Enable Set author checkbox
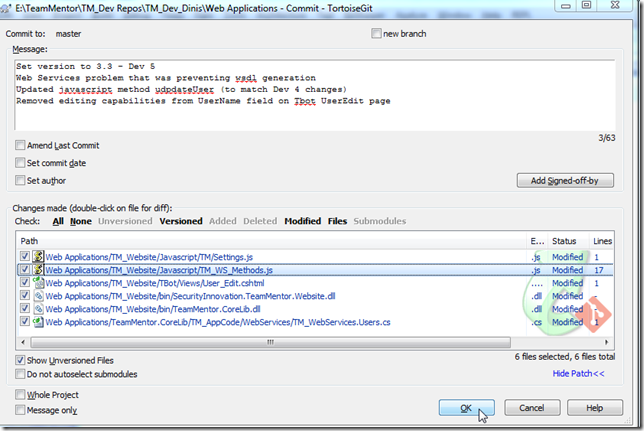Image resolution: width=644 pixels, height=431 pixels. (20, 180)
